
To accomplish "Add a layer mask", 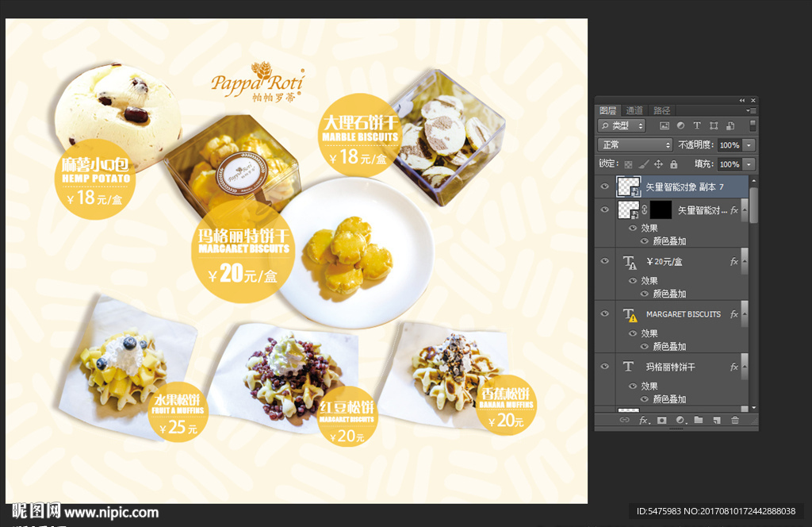I will tap(662, 421).
